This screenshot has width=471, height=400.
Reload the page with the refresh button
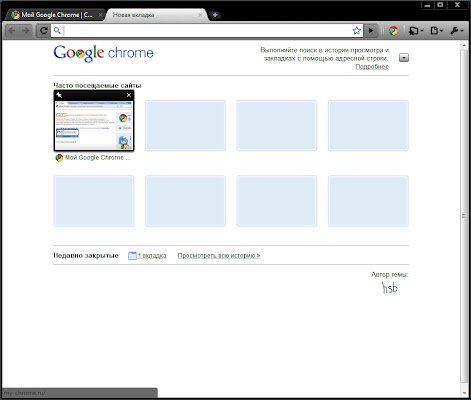[x=43, y=31]
